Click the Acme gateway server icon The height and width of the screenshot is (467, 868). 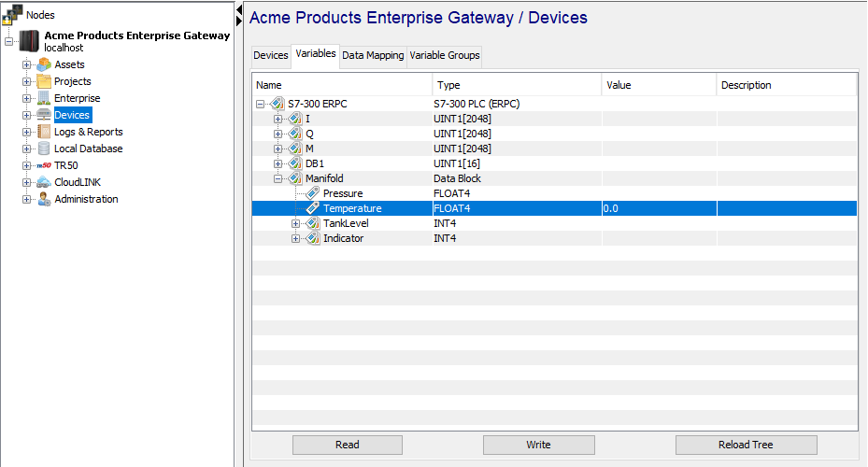[x=30, y=41]
